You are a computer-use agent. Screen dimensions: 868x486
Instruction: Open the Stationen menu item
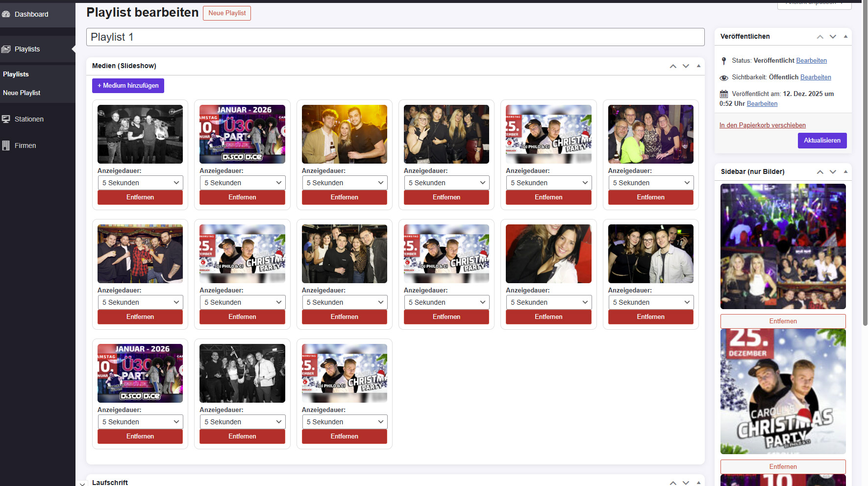point(29,119)
